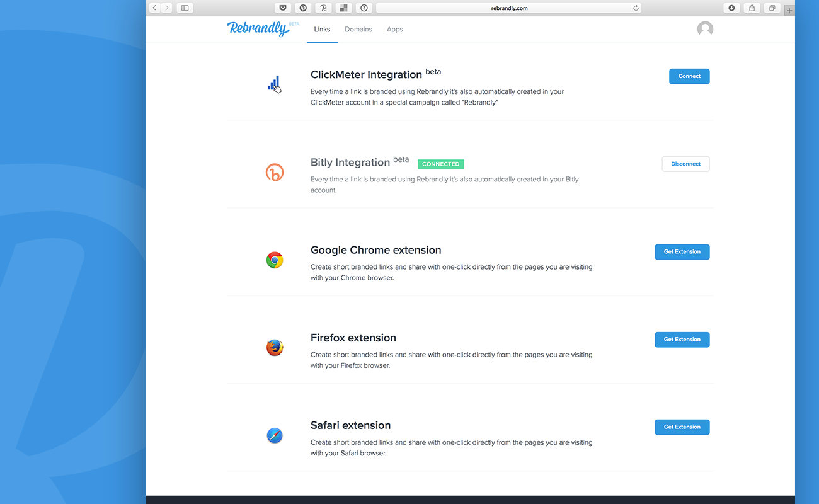Open the Safari share menu
The height and width of the screenshot is (504, 819).
coord(752,8)
